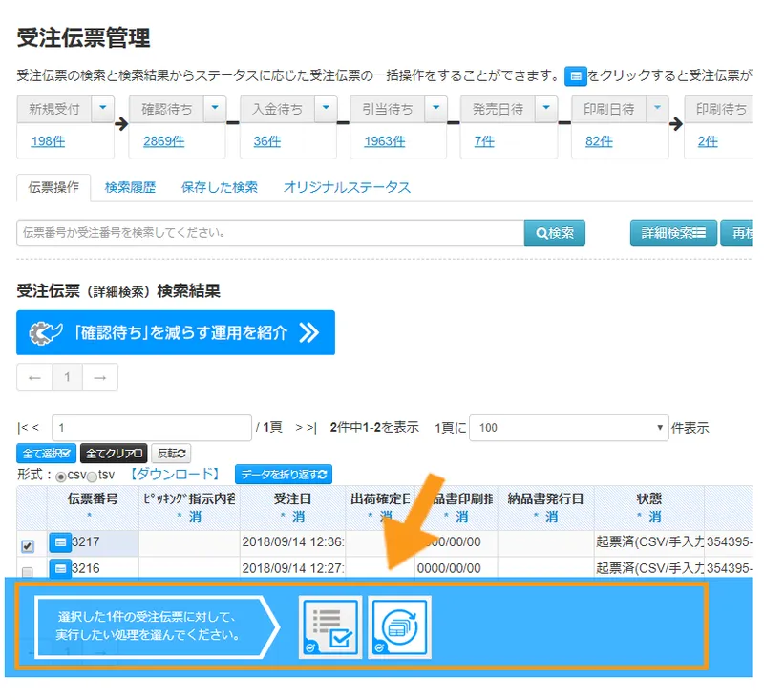The width and height of the screenshot is (764, 700).
Task: Switch to 検索履歴 tab
Action: point(130,187)
